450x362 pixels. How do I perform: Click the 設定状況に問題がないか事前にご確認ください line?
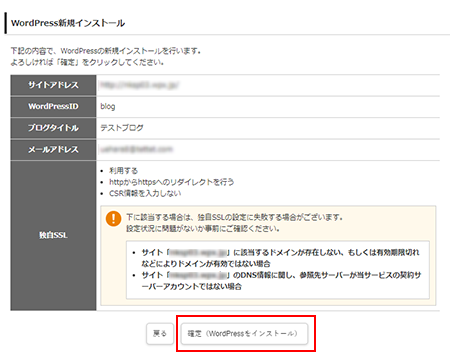pos(203,229)
